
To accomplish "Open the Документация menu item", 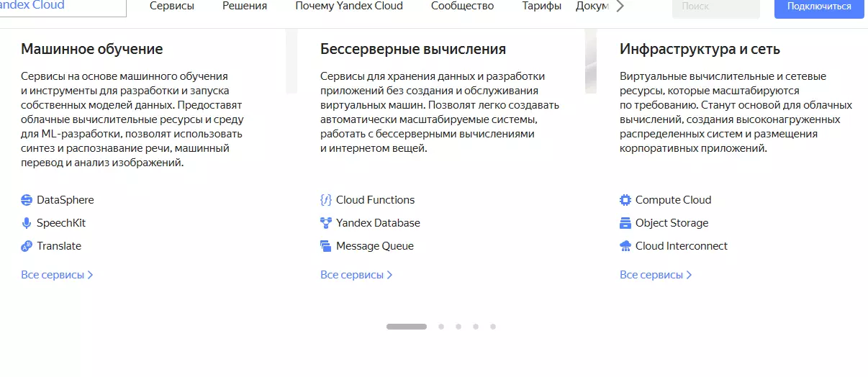I will pyautogui.click(x=592, y=6).
